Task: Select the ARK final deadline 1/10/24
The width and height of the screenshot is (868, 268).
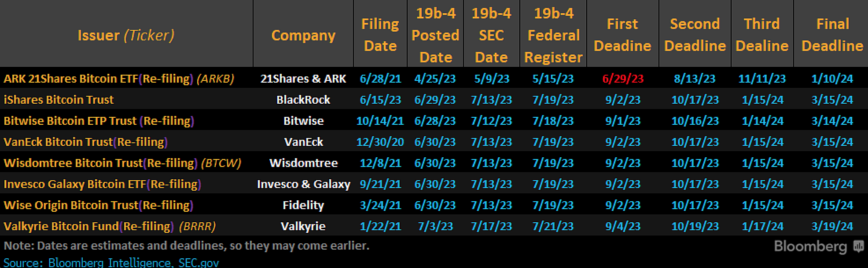Action: point(832,79)
